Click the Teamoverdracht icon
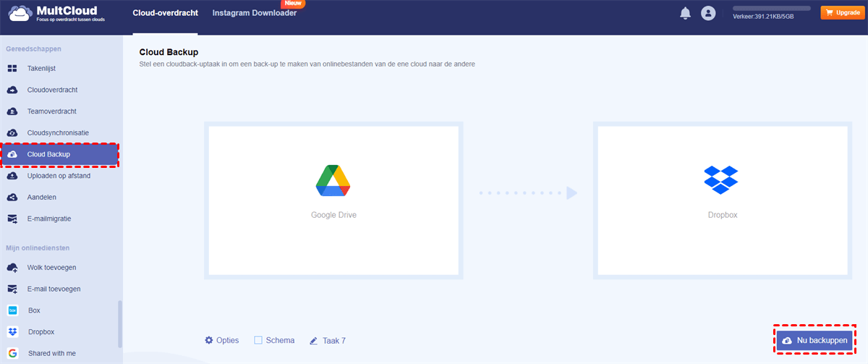Viewport: 868px width, 364px height. coord(12,111)
